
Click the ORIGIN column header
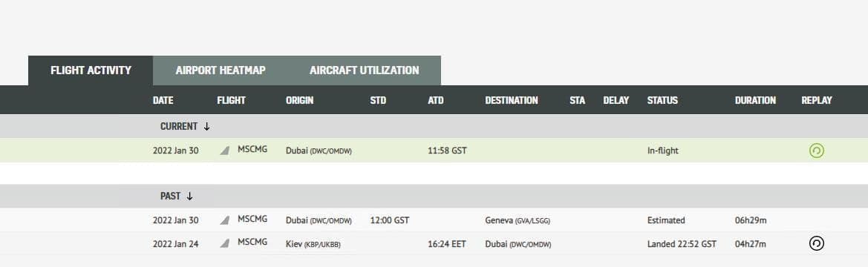point(299,101)
